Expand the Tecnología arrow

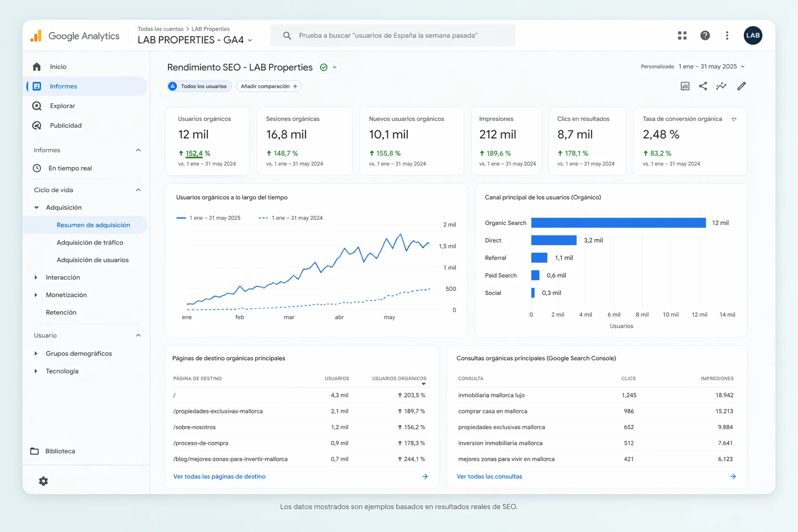tap(36, 371)
